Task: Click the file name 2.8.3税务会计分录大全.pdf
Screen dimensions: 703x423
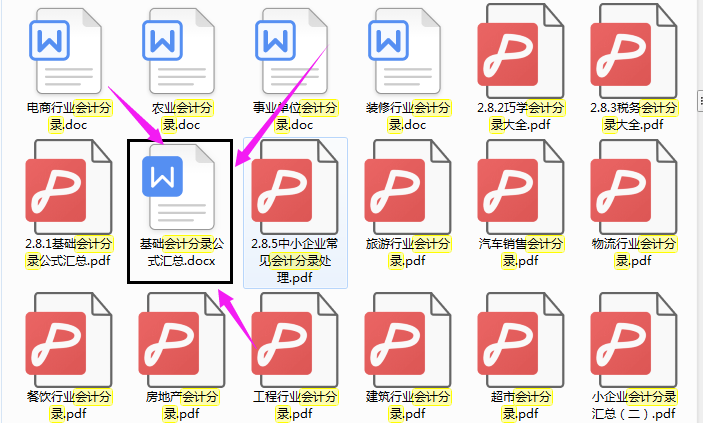Action: point(634,116)
